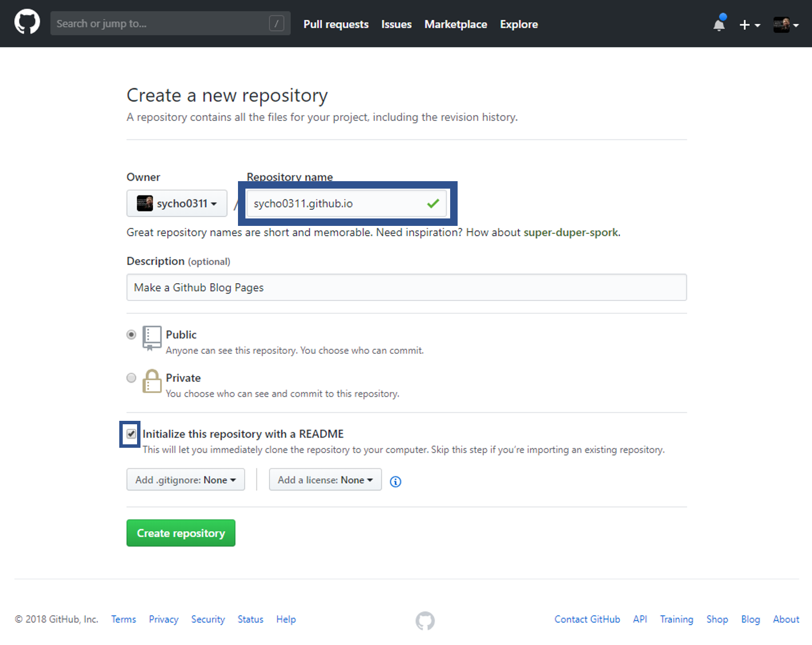Open Contact GitHub footer link
This screenshot has width=812, height=645.
pyautogui.click(x=587, y=619)
